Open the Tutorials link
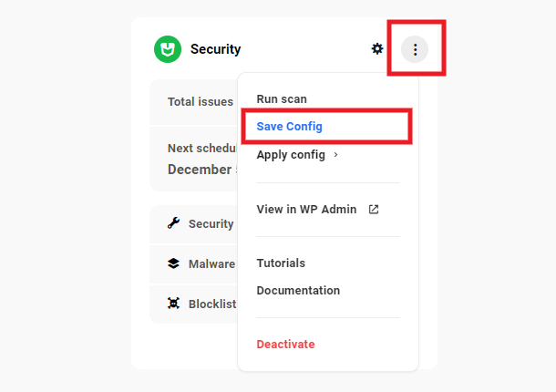Viewport: 556px width, 392px height. click(281, 263)
